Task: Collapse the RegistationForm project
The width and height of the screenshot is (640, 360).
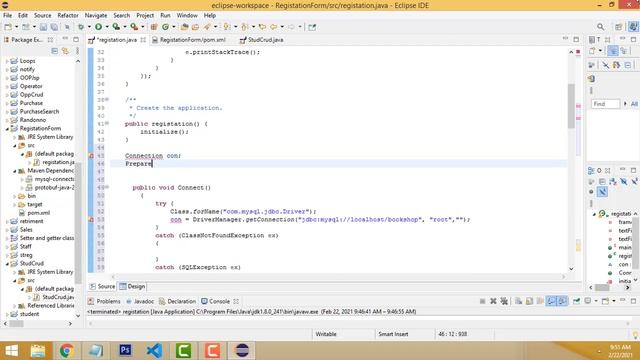Action: coord(7,129)
